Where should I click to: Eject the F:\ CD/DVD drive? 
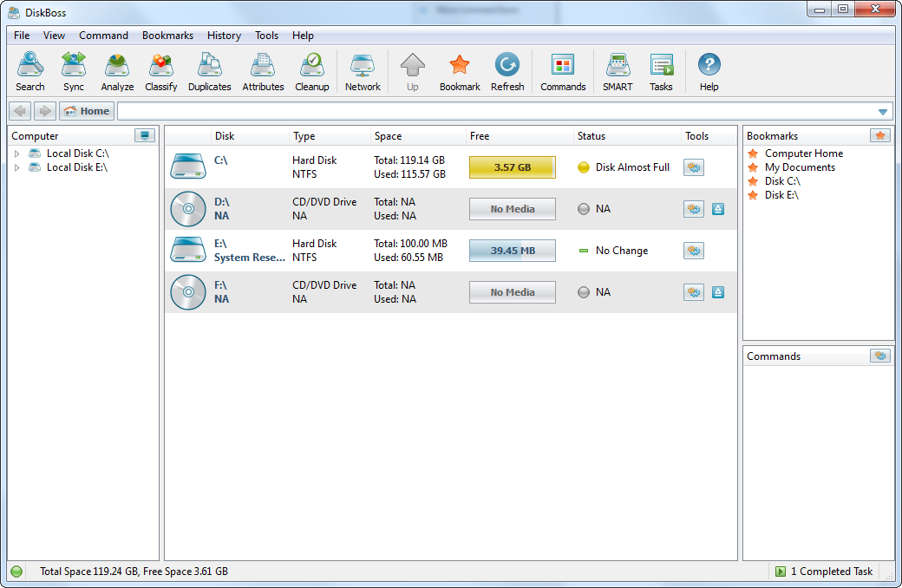718,292
